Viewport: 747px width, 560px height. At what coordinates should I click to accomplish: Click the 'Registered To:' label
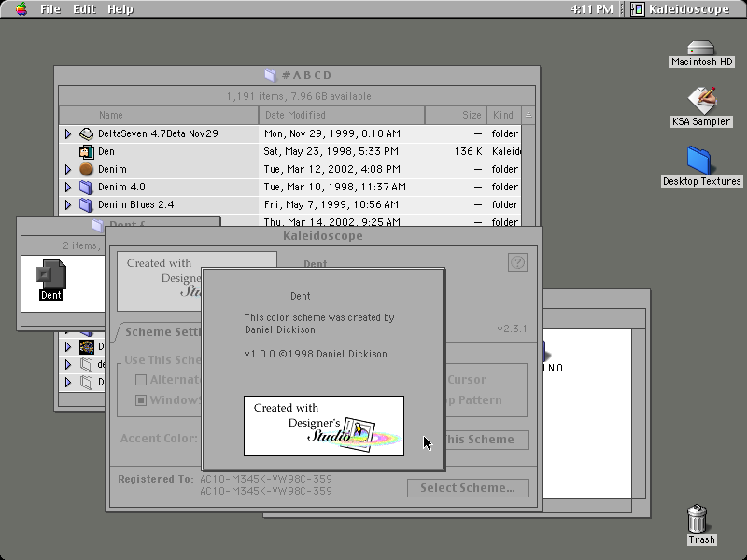(x=156, y=479)
